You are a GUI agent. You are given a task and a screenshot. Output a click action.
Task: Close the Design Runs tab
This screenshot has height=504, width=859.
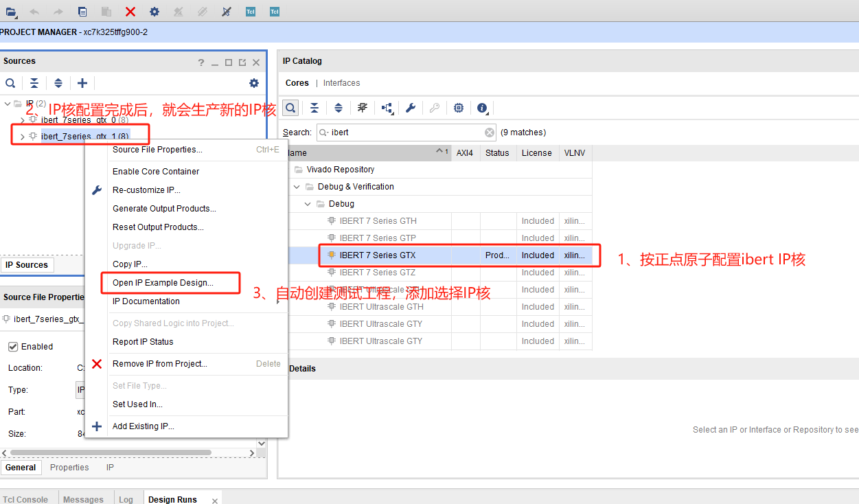click(215, 501)
